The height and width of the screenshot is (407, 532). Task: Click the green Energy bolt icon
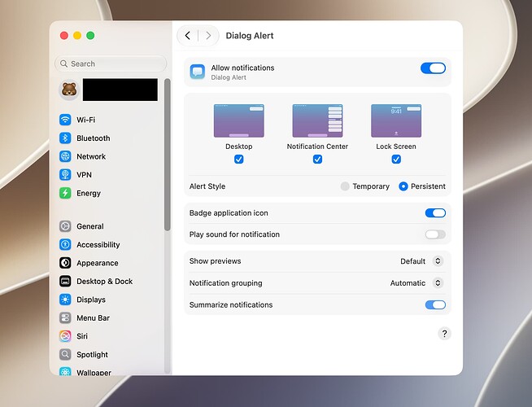point(65,193)
